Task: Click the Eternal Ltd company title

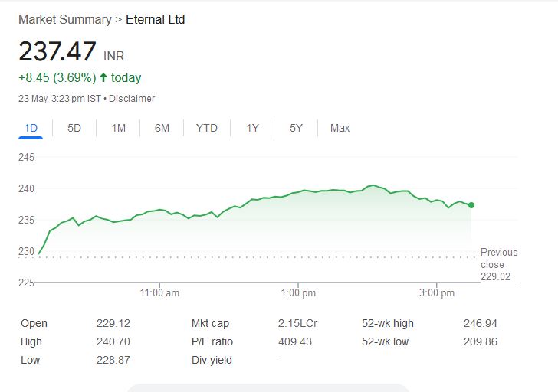Action: click(155, 19)
